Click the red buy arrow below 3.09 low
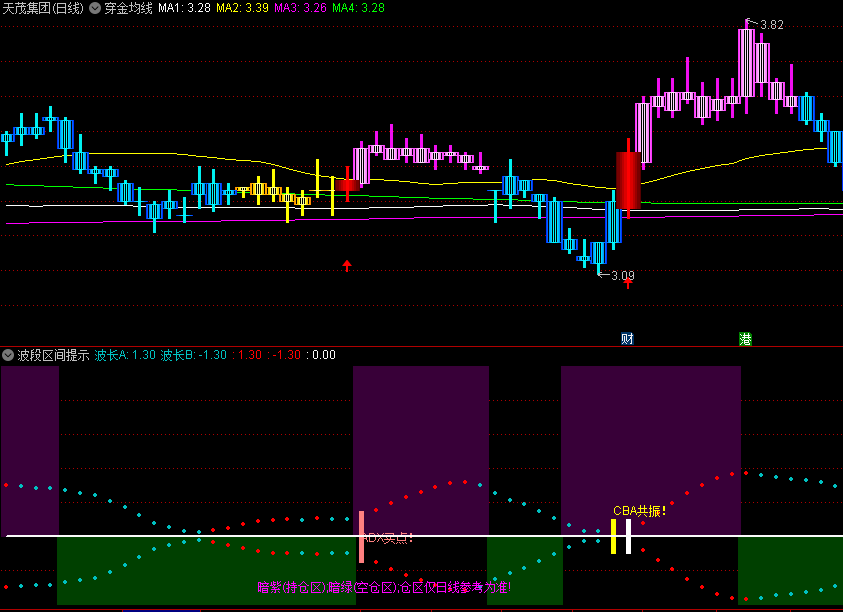Viewport: 843px width, 612px height. coord(627,283)
